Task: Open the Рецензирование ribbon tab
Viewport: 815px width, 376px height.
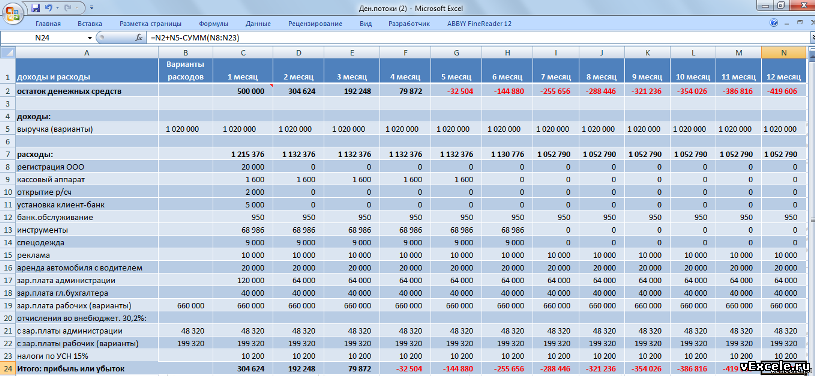Action: tap(316, 23)
